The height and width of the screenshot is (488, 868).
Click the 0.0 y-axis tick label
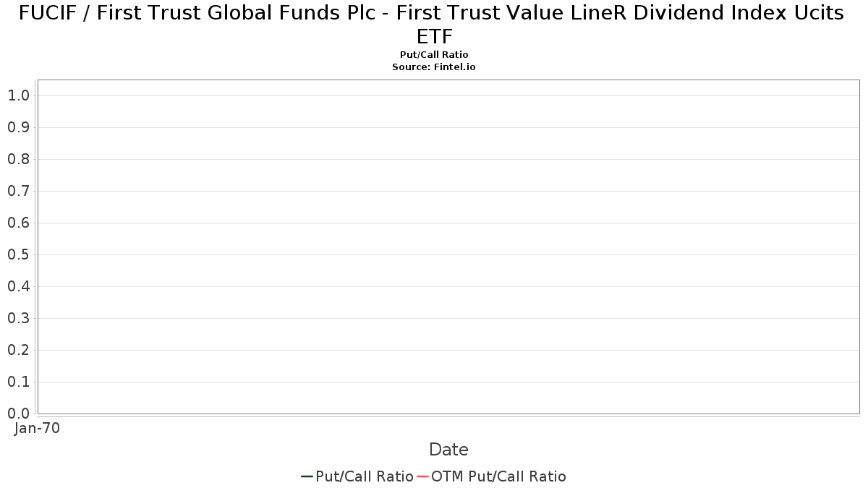click(x=18, y=414)
